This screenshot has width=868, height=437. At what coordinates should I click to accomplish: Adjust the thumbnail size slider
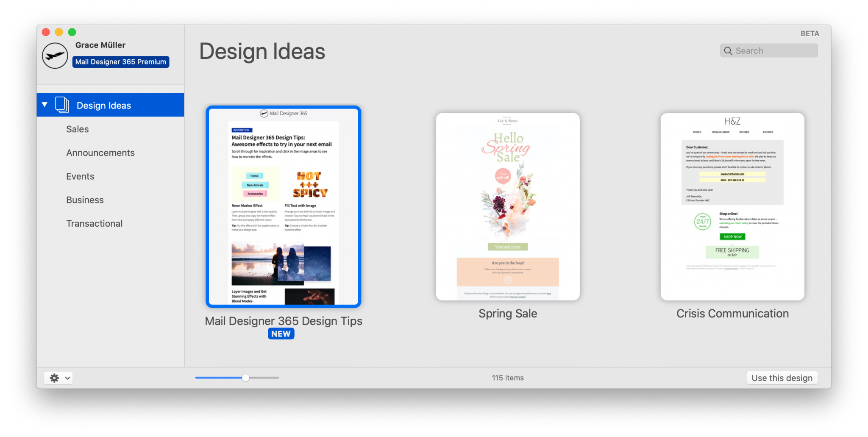[245, 377]
